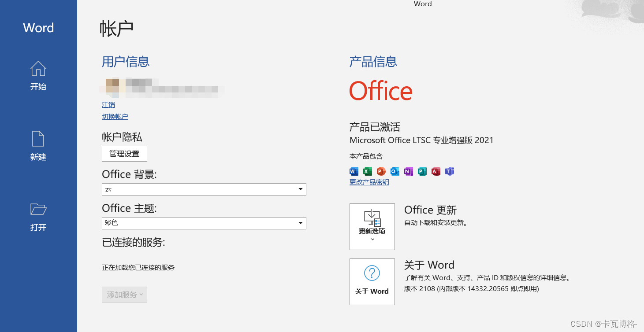Click the 切换帐户 switch account link
Image resolution: width=644 pixels, height=332 pixels.
click(115, 117)
